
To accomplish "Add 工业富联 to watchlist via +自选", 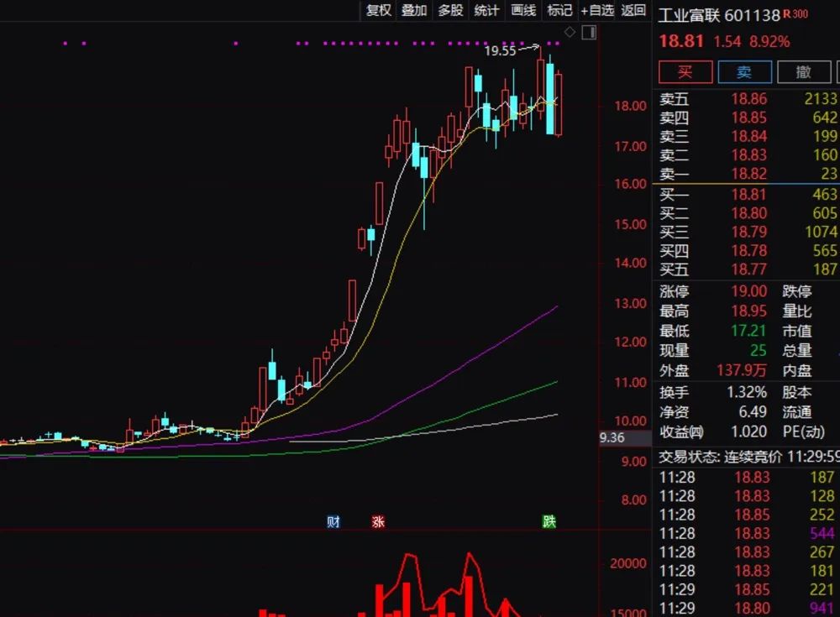I will [597, 12].
